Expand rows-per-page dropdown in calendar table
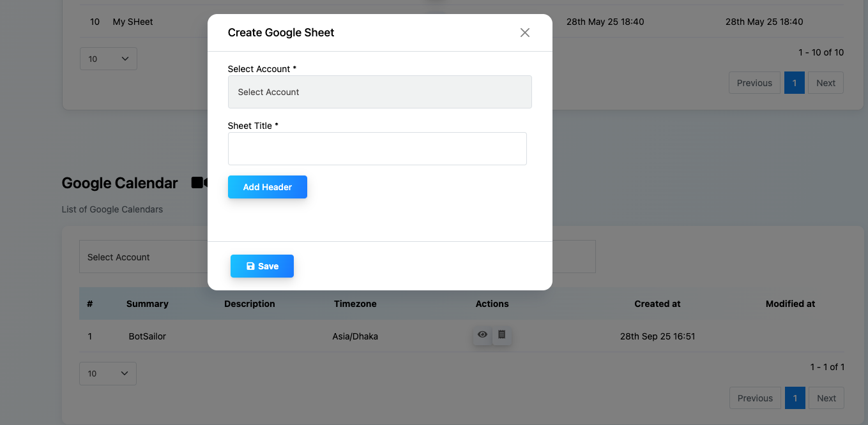The image size is (868, 425). (108, 373)
